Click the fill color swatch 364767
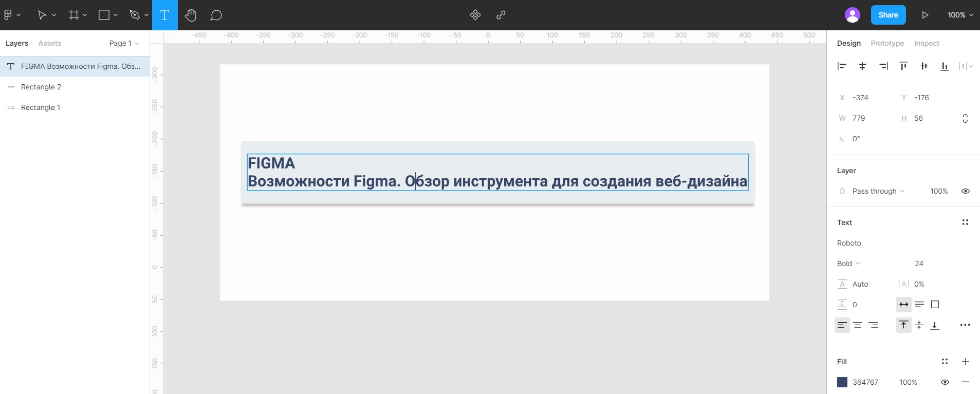The height and width of the screenshot is (394, 980). coord(842,382)
